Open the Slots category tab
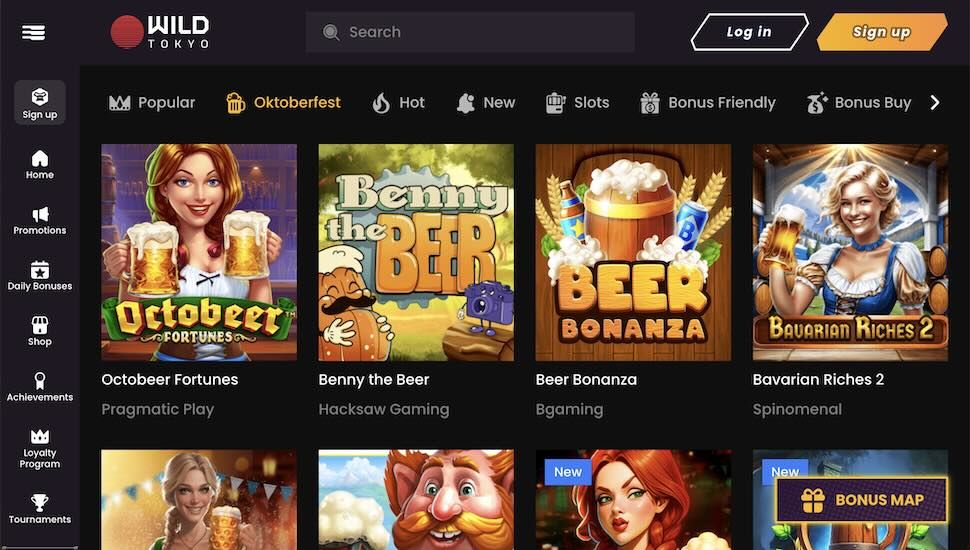970x550 pixels. pyautogui.click(x=577, y=103)
